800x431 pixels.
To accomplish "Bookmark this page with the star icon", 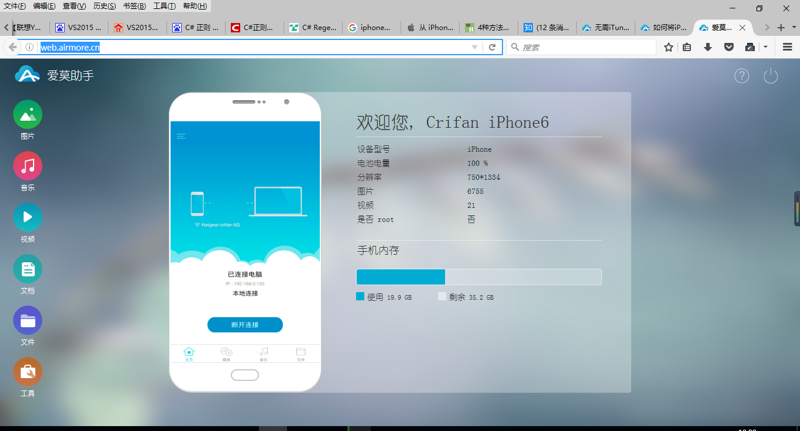I will [x=668, y=47].
